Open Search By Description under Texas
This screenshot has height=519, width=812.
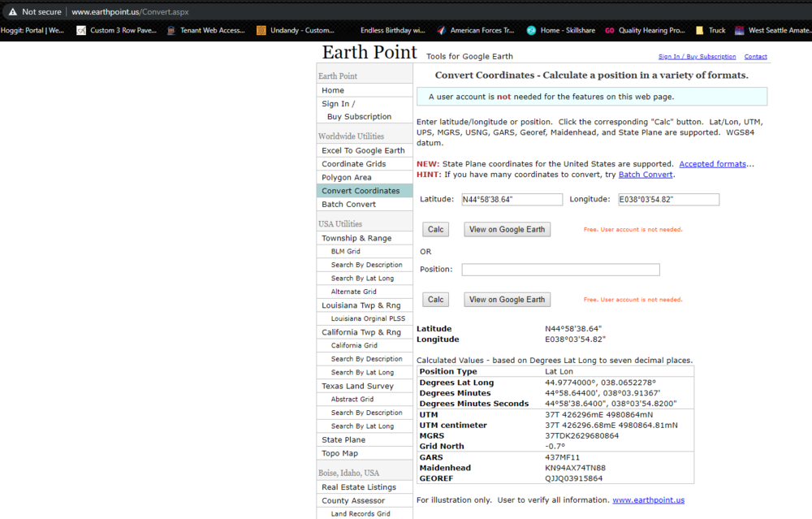365,413
